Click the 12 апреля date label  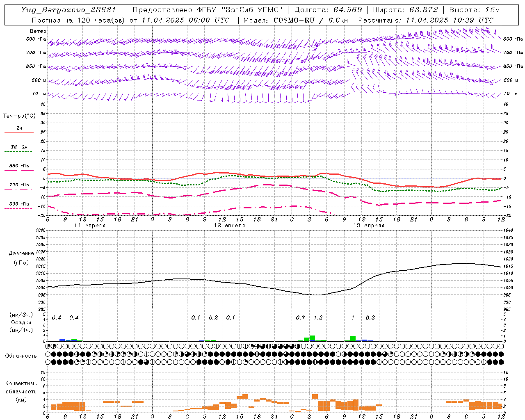(229, 226)
